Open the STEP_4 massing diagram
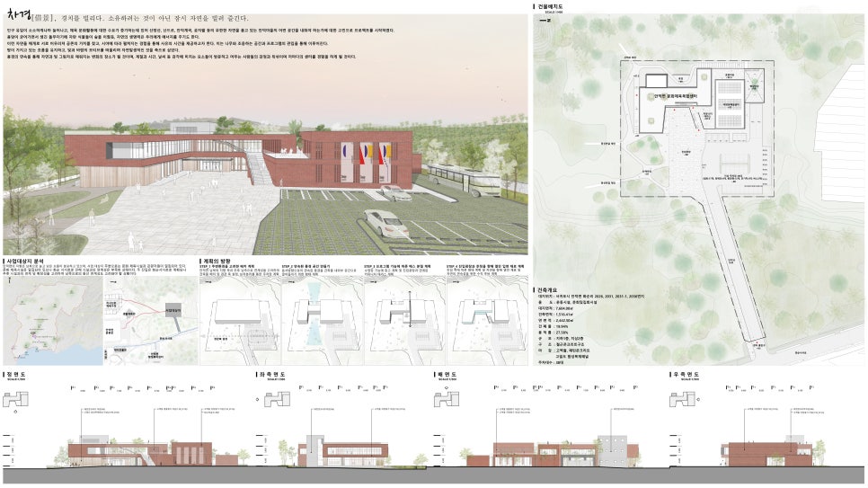Image resolution: width=868 pixels, height=488 pixels. (x=487, y=321)
